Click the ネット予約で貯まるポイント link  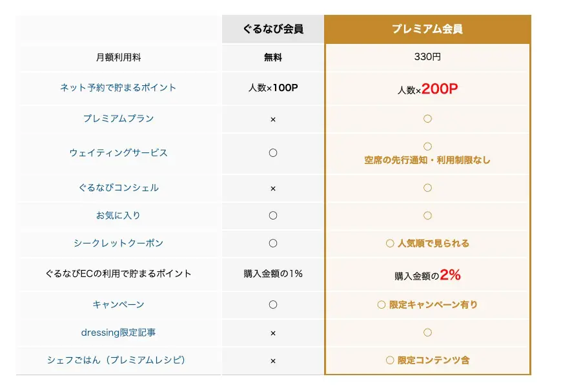pos(118,88)
